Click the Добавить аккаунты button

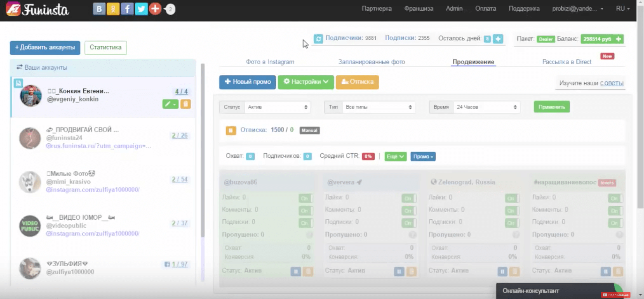coord(45,48)
